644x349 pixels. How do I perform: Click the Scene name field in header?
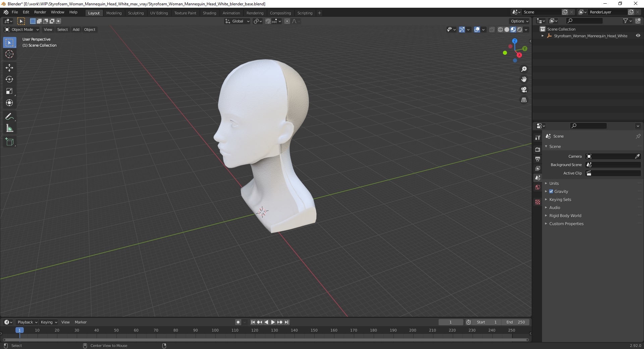(542, 12)
